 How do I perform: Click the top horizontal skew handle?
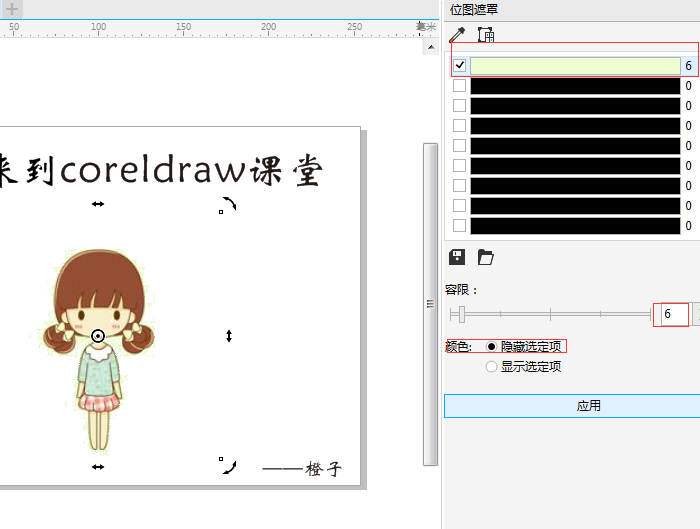pos(98,203)
